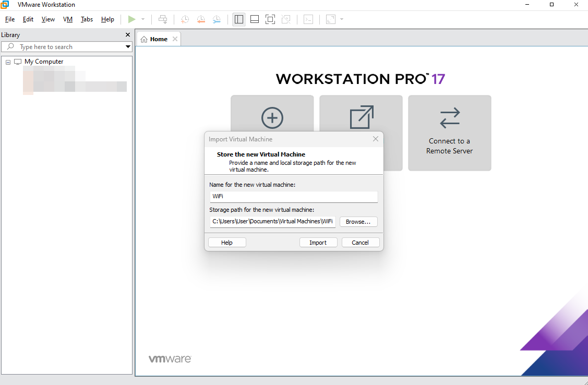Image resolution: width=588 pixels, height=385 pixels.
Task: Click the Help button in dialog
Action: tap(227, 243)
